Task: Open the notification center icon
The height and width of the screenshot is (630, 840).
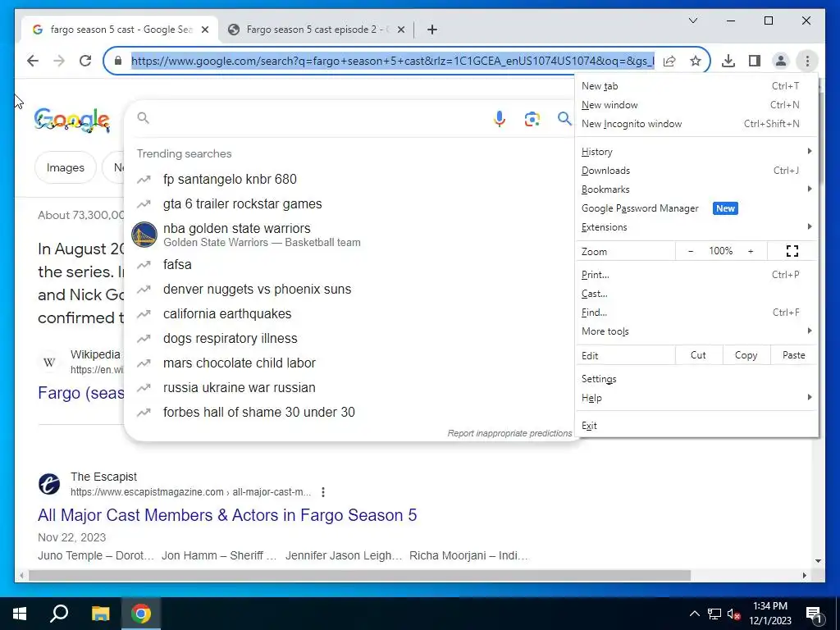Action: pos(814,615)
